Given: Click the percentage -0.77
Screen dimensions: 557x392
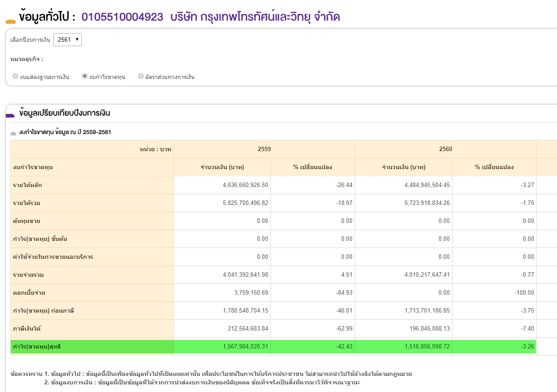Looking at the screenshot, I should [527, 275].
